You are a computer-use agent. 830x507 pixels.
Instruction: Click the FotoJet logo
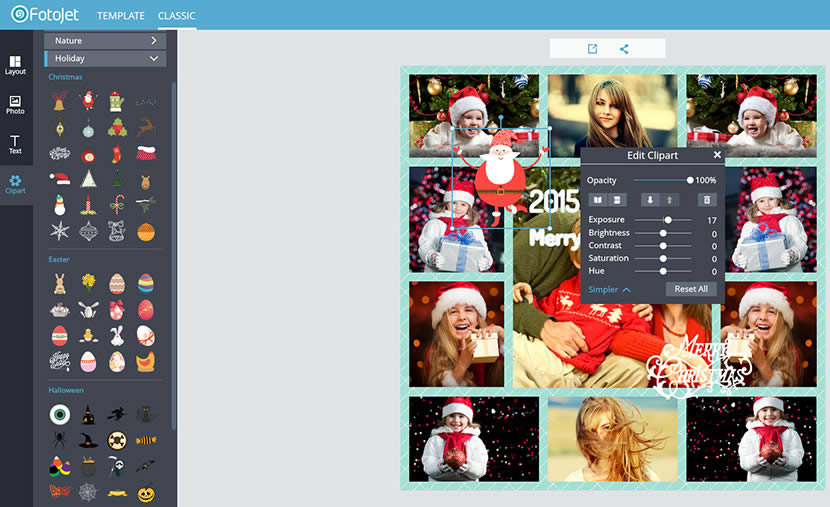click(x=45, y=14)
